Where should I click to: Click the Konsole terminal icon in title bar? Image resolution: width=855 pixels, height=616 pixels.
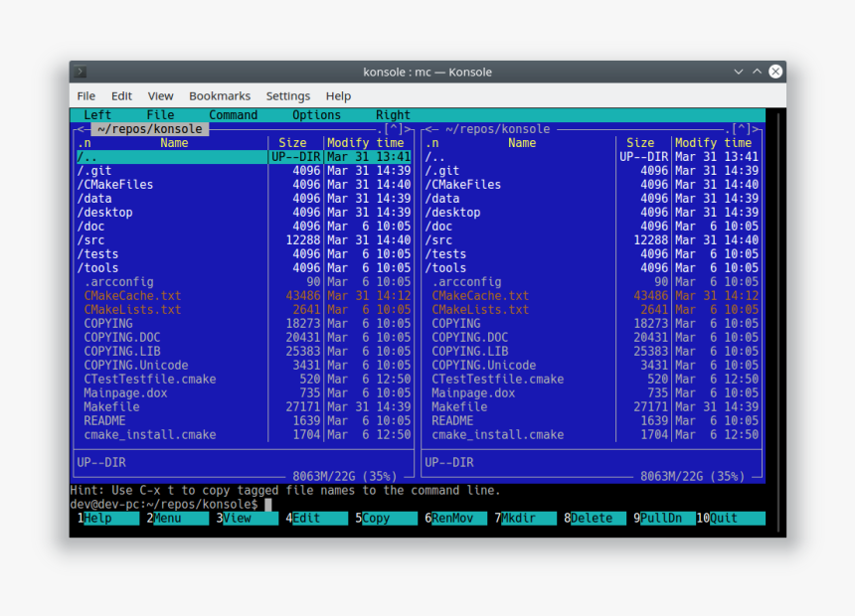[81, 72]
